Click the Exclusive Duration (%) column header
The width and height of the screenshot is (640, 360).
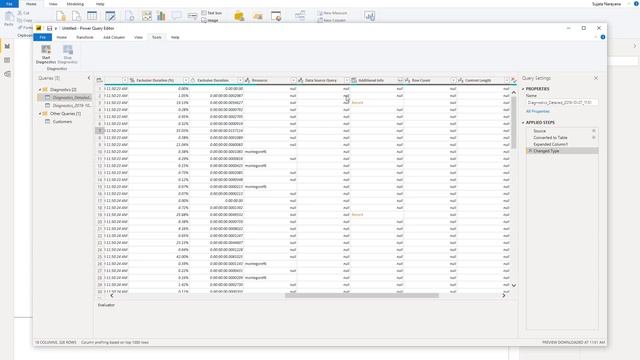[x=155, y=80]
